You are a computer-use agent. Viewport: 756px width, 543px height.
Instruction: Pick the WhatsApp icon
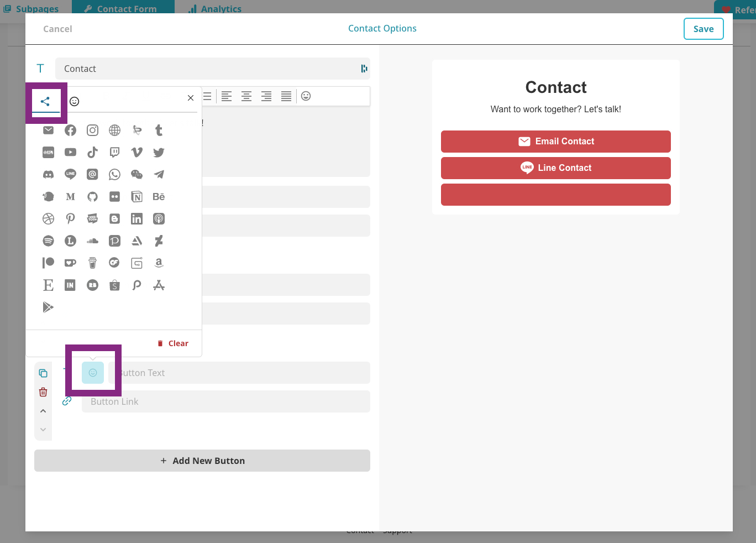[x=115, y=175]
